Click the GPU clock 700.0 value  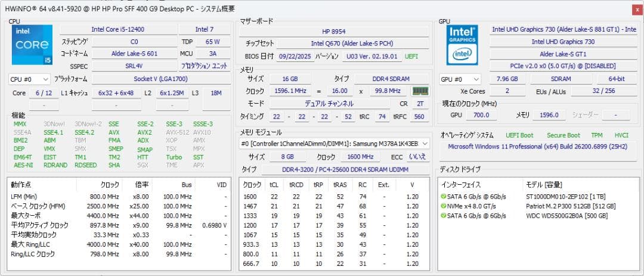[x=481, y=115]
